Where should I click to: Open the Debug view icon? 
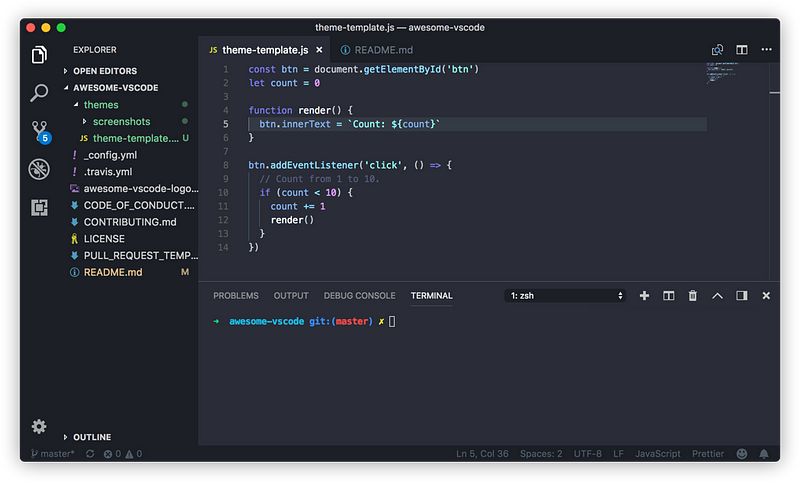click(x=39, y=169)
